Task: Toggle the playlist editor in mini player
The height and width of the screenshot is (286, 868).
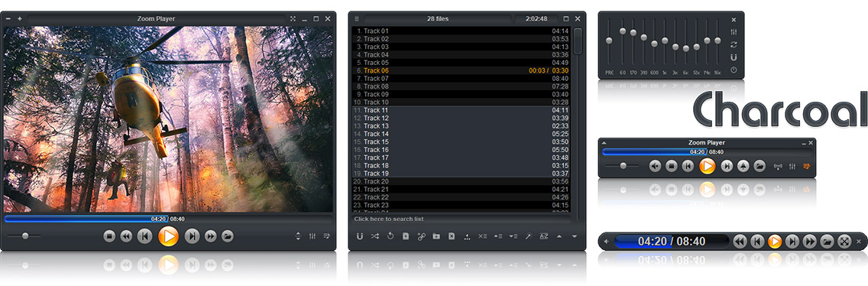Action: 807,166
